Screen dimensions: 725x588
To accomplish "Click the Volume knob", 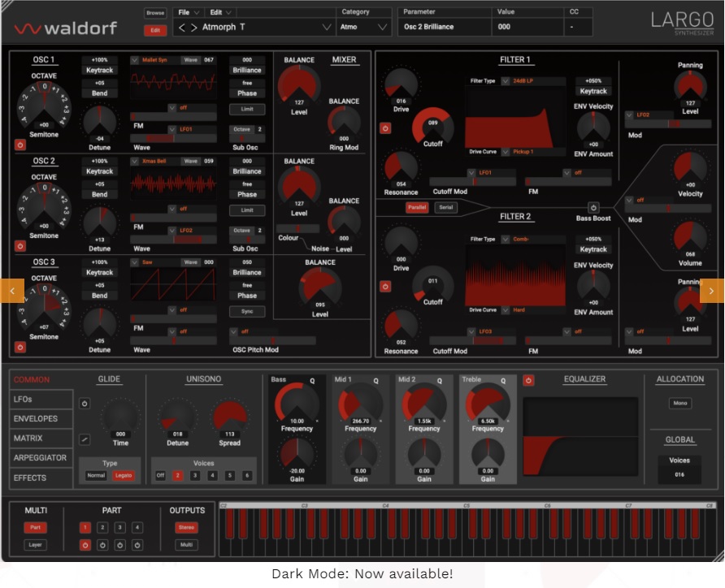I will coord(690,237).
